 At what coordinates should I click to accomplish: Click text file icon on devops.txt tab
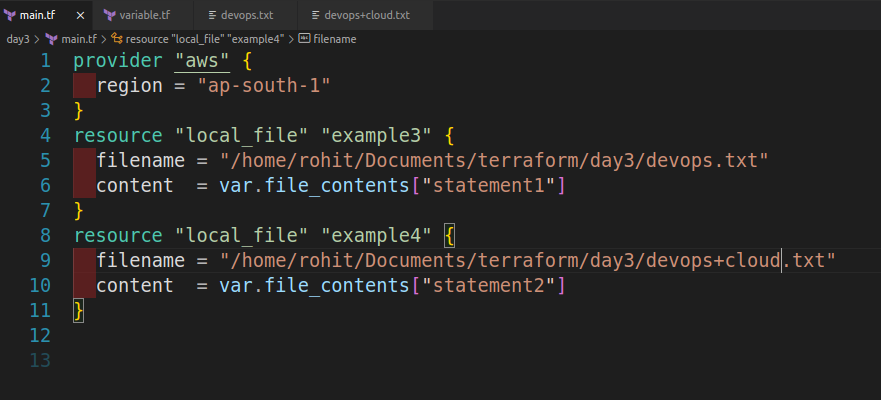212,15
